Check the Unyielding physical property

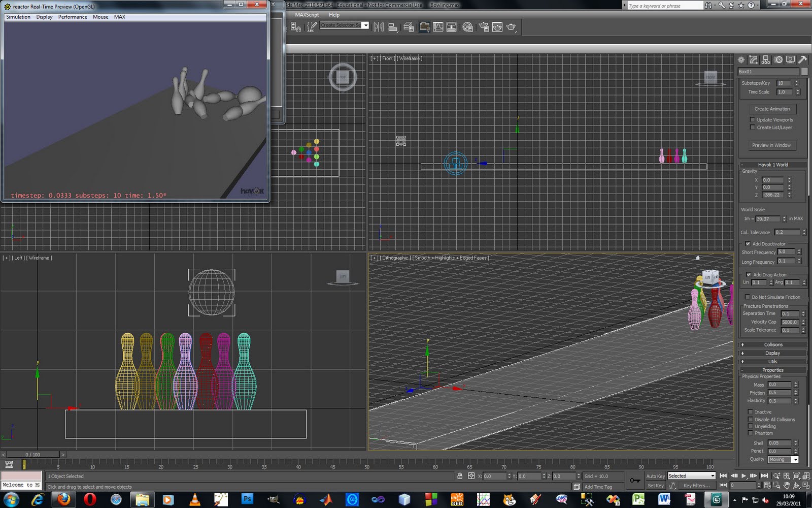pyautogui.click(x=751, y=426)
